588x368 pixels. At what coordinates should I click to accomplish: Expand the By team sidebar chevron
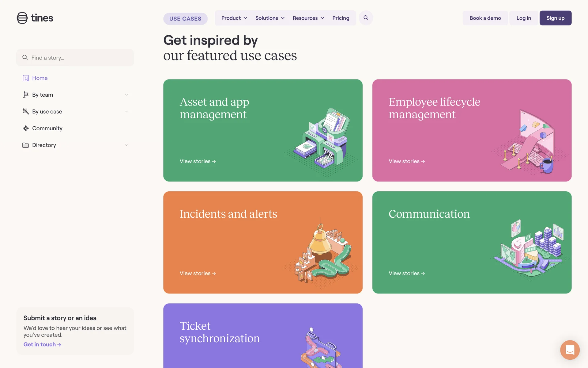pyautogui.click(x=126, y=95)
